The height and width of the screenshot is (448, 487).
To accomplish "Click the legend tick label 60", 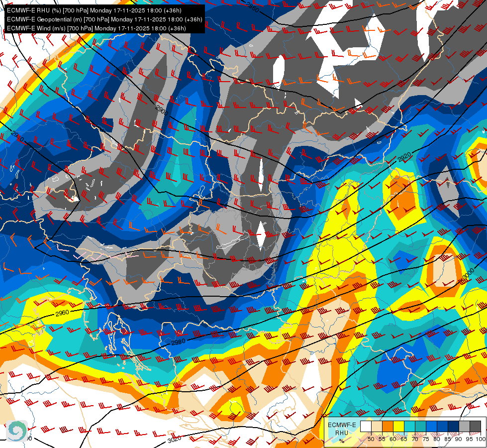I will coord(393,439).
